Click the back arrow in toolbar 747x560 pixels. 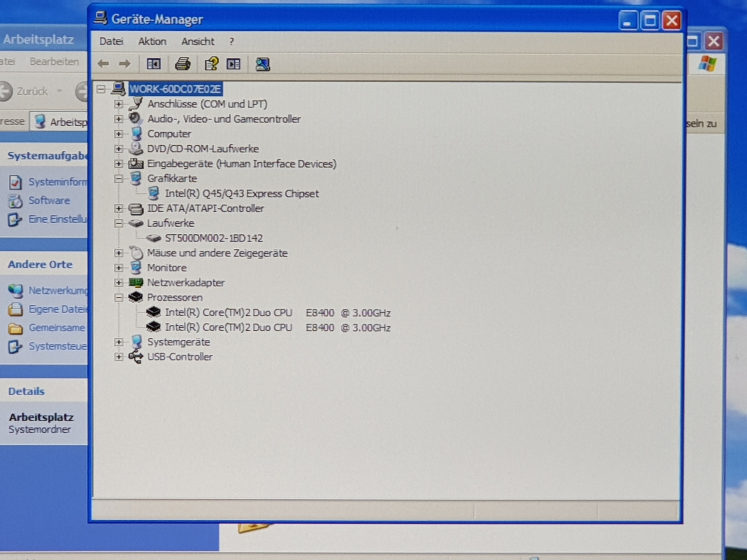coord(104,64)
